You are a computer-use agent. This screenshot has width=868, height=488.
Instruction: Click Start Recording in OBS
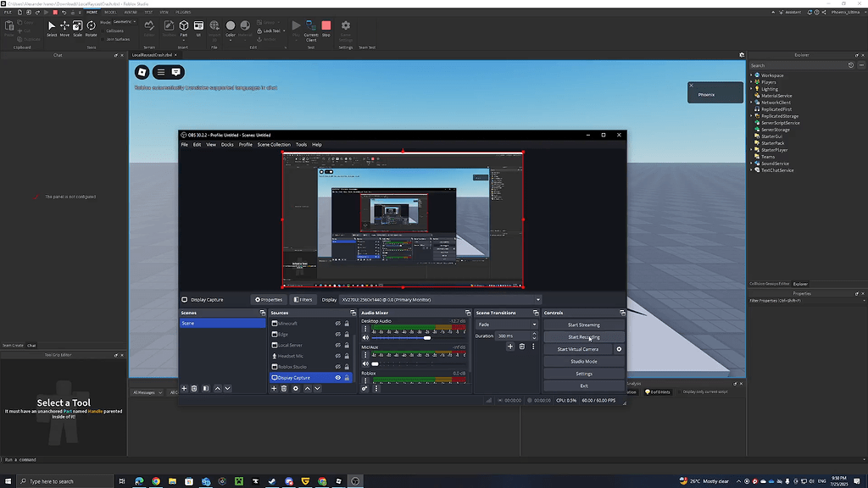tap(584, 336)
